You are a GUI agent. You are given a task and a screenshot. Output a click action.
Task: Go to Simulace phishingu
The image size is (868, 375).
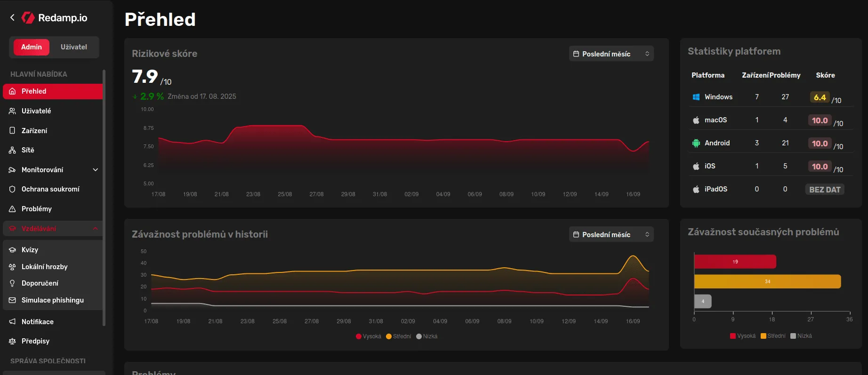tap(52, 300)
